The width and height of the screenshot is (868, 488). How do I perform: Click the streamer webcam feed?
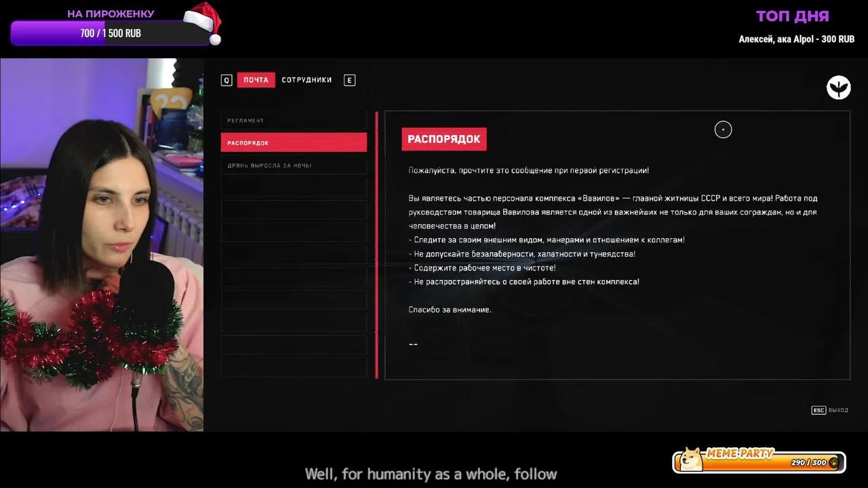tap(102, 245)
